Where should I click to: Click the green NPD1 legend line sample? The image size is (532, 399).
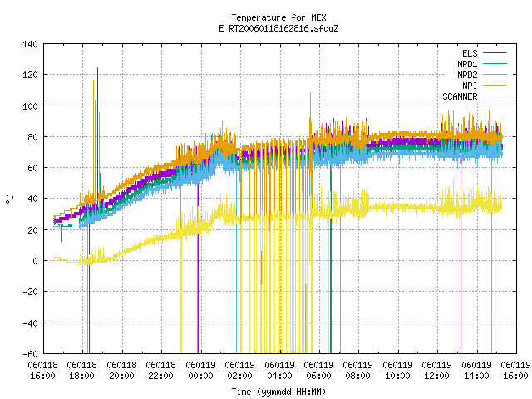495,64
